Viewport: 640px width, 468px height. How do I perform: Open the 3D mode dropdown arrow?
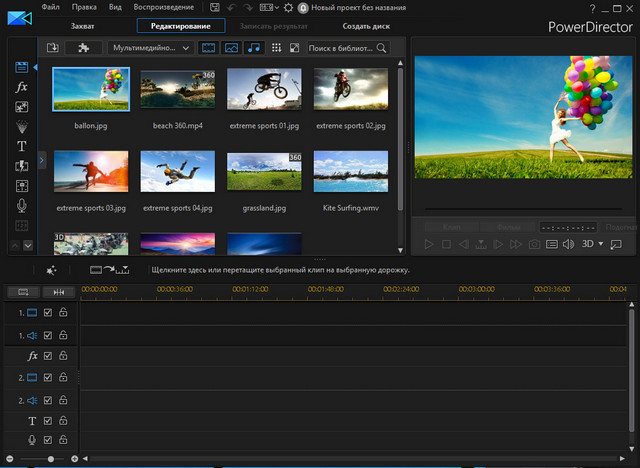tap(601, 244)
